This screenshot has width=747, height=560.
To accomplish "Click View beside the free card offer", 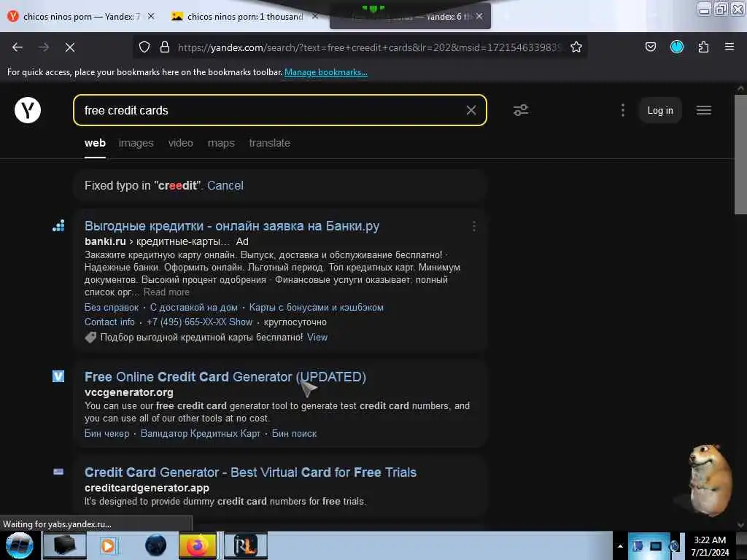I will (x=317, y=337).
